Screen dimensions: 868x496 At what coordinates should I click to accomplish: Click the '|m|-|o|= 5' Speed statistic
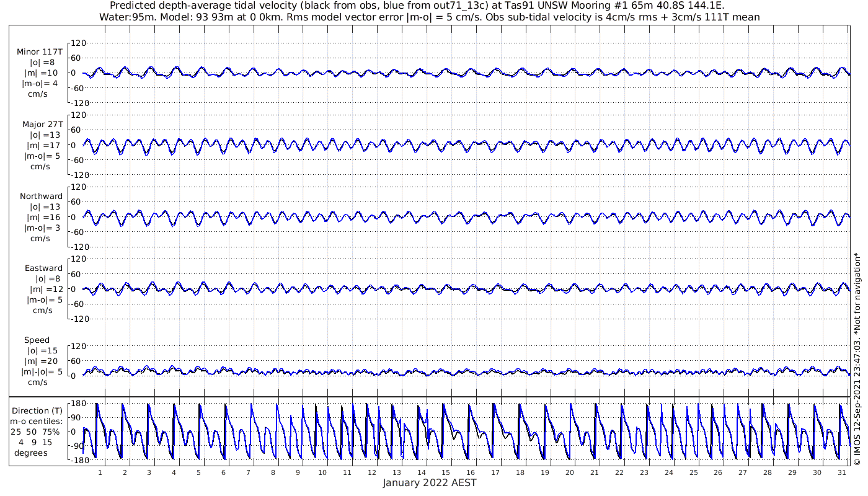pyautogui.click(x=42, y=372)
